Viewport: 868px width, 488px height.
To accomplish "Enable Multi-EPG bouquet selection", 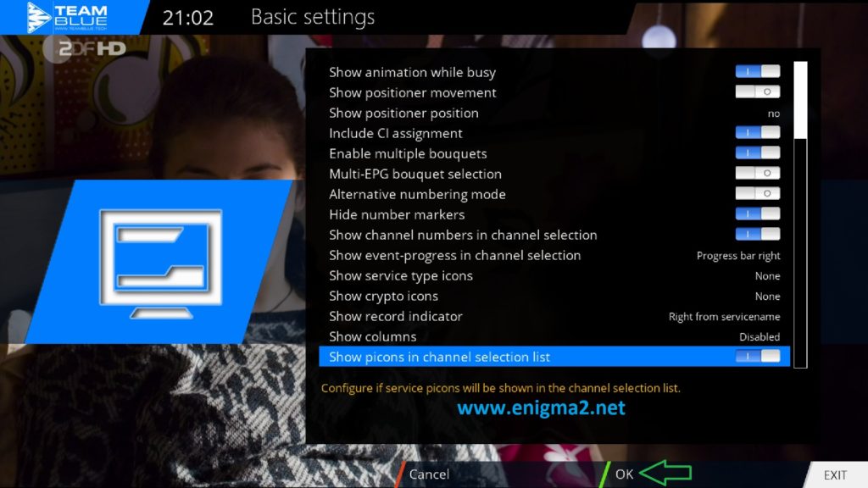I will point(759,173).
